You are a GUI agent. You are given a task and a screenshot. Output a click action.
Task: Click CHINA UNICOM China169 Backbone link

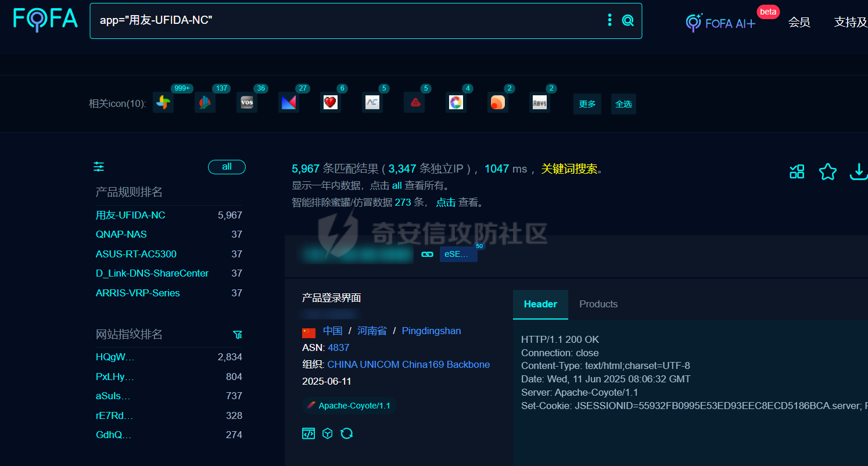[408, 364]
